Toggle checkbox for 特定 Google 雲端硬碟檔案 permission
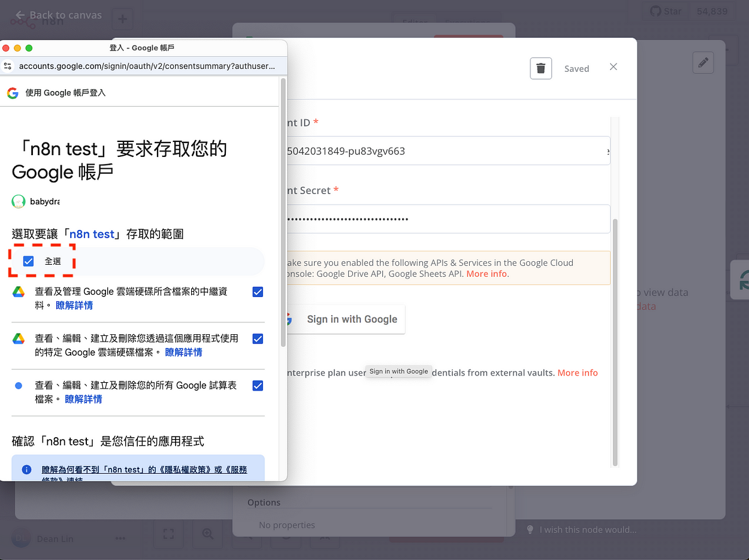749x560 pixels. pos(258,338)
